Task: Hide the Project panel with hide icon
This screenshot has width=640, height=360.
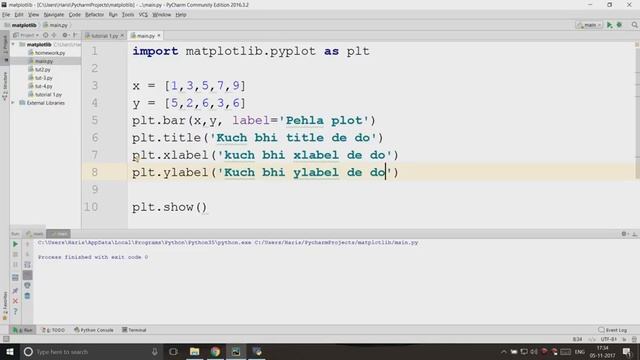Action: [x=75, y=36]
